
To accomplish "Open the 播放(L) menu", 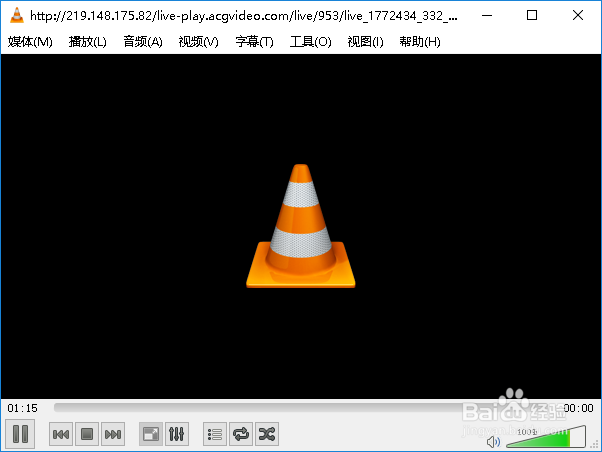I will pos(88,41).
